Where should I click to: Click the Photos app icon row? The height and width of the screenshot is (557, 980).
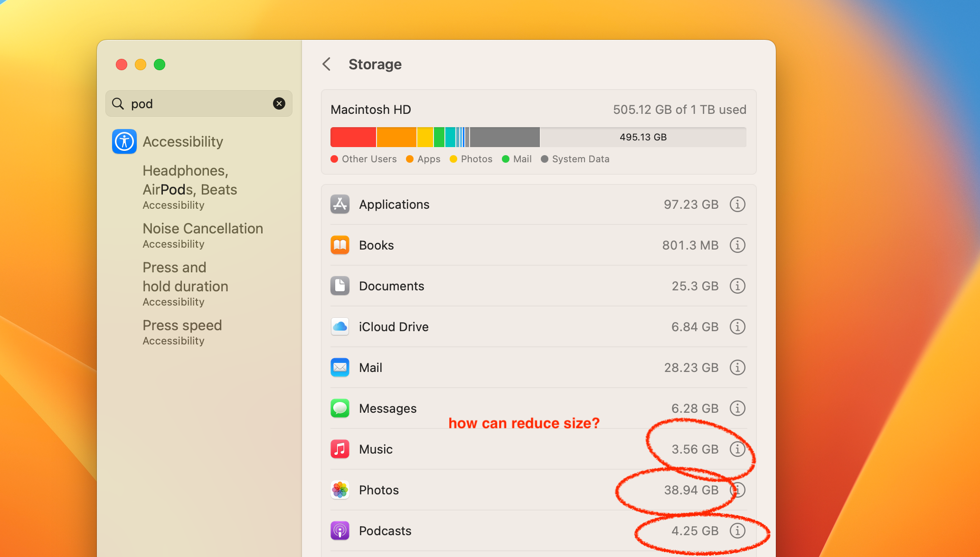(340, 490)
